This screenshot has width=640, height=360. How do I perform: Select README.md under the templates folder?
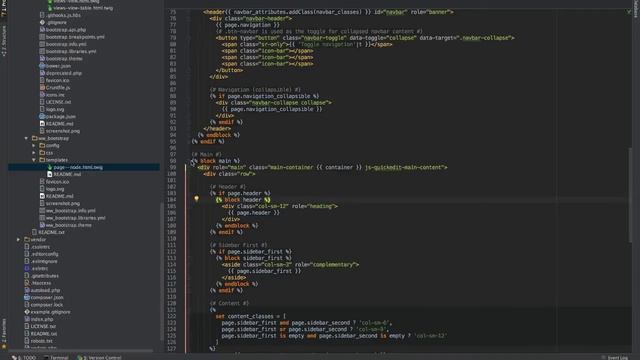[67, 174]
